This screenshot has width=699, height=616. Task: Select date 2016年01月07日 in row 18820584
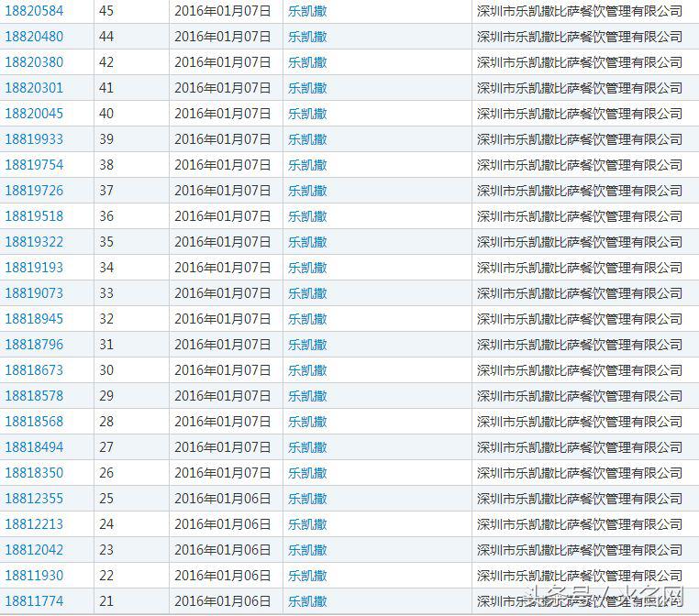point(222,11)
